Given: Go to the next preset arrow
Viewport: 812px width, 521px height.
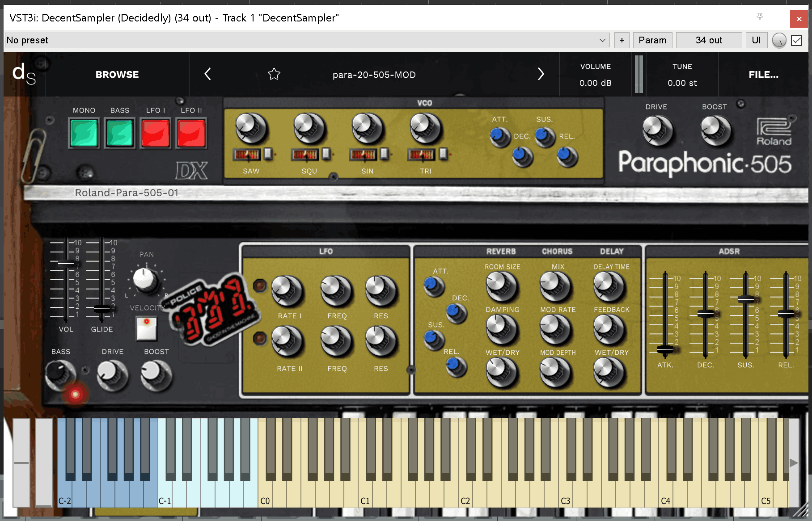Looking at the screenshot, I should pyautogui.click(x=541, y=74).
